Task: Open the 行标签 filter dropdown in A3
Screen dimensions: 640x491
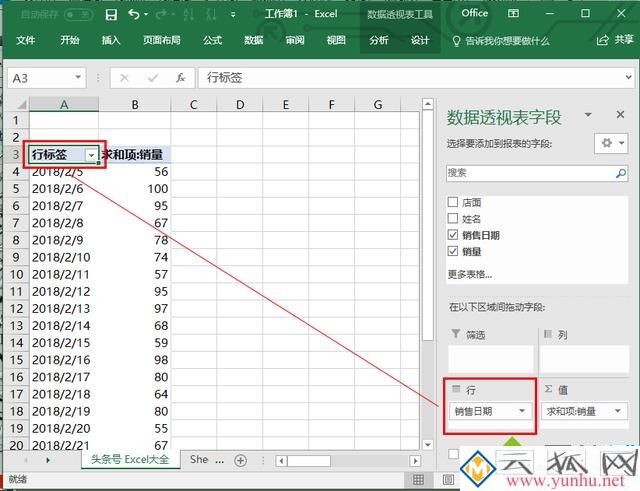Action: pos(91,155)
